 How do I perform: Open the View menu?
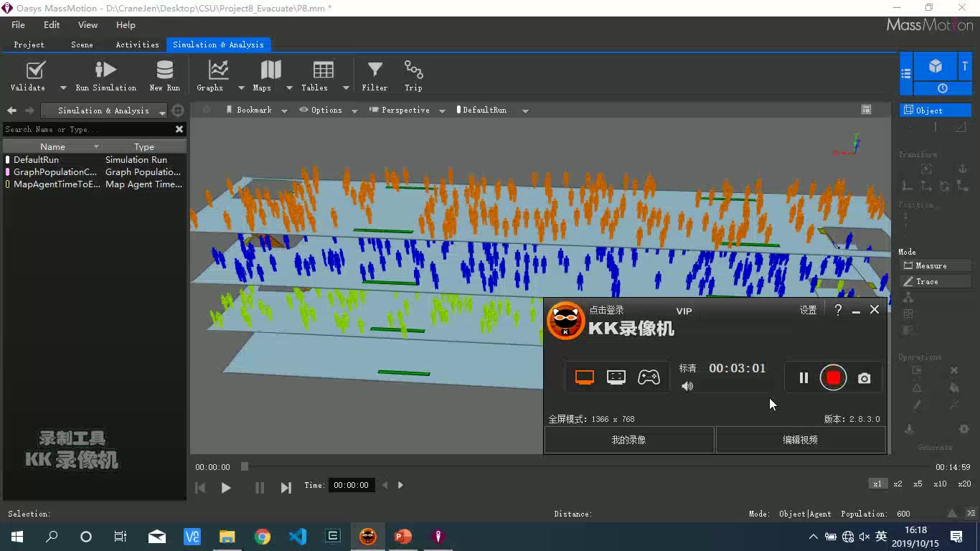pyautogui.click(x=88, y=24)
